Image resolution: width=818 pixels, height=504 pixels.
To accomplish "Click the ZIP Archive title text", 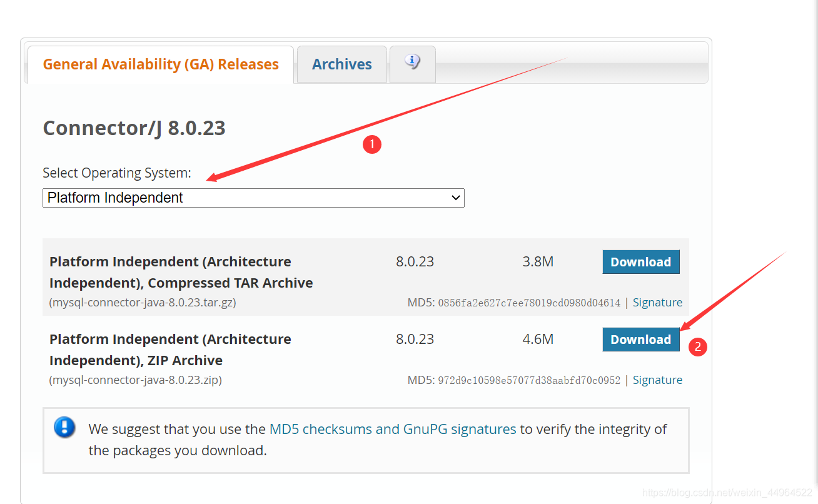I will [x=170, y=350].
